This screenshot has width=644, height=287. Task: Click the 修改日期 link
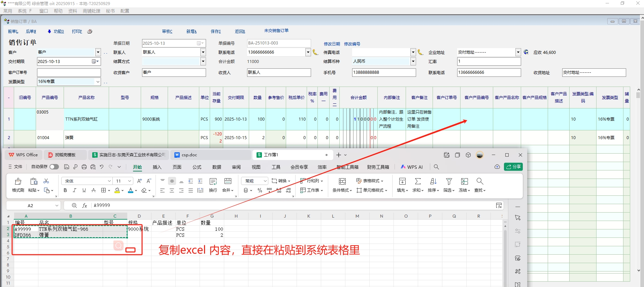point(332,44)
